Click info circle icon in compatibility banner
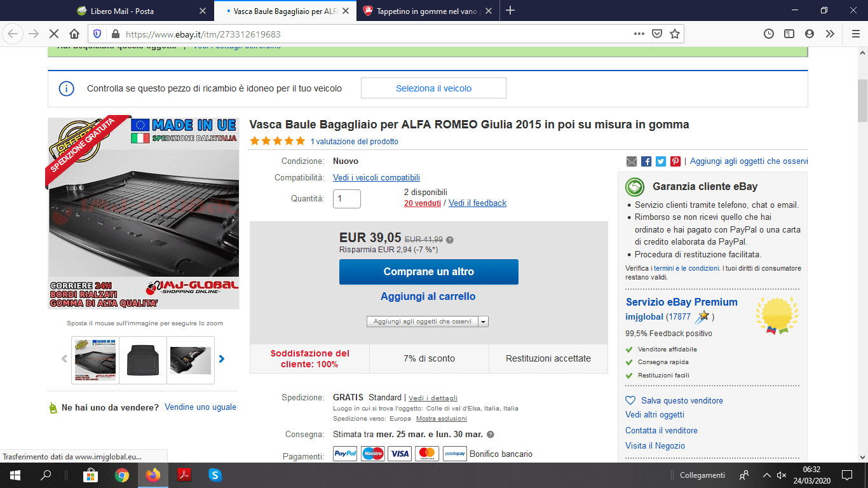Image resolution: width=868 pixels, height=488 pixels. tap(66, 88)
